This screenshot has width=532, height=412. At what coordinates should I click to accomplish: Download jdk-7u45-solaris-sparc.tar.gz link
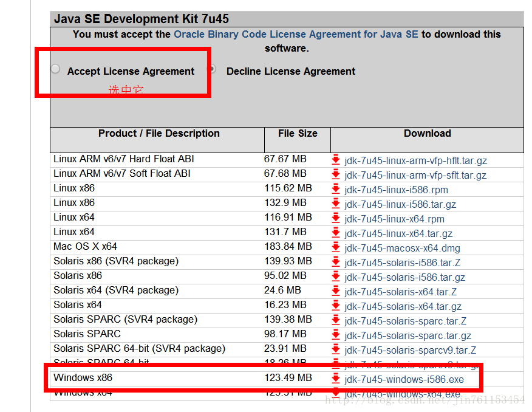[x=408, y=335]
